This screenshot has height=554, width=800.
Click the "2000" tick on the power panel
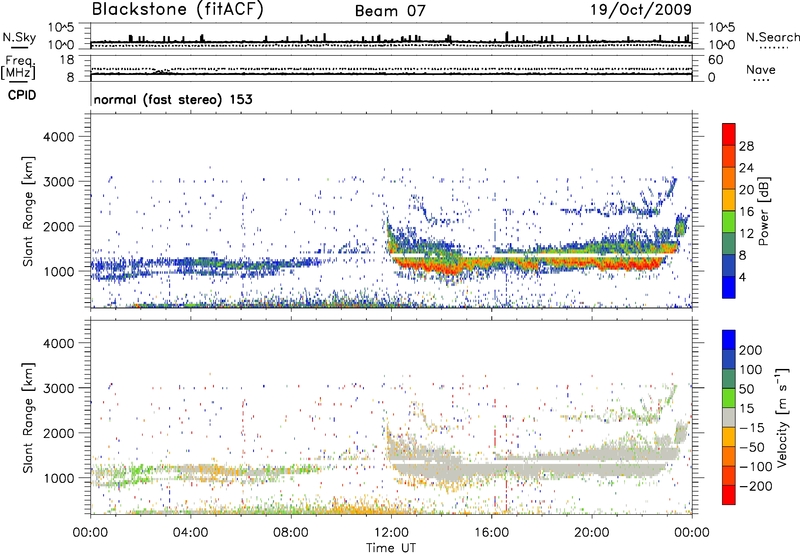(x=58, y=226)
